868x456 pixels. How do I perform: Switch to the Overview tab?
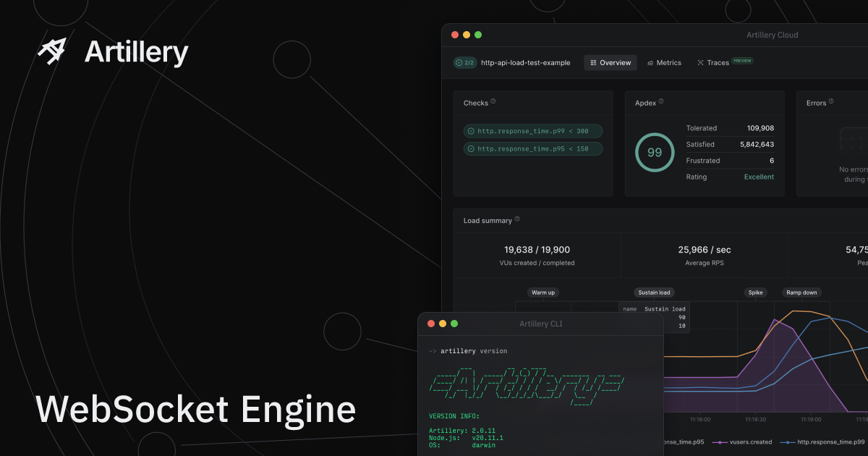click(610, 63)
